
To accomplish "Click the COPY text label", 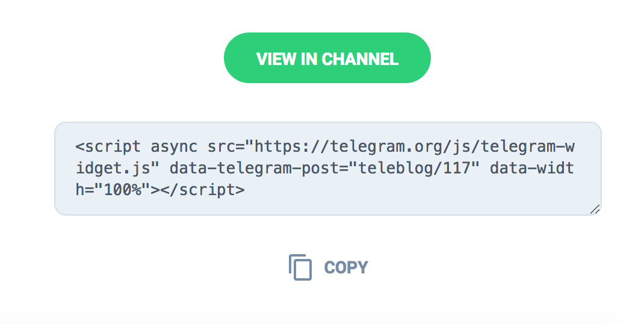I will (346, 267).
